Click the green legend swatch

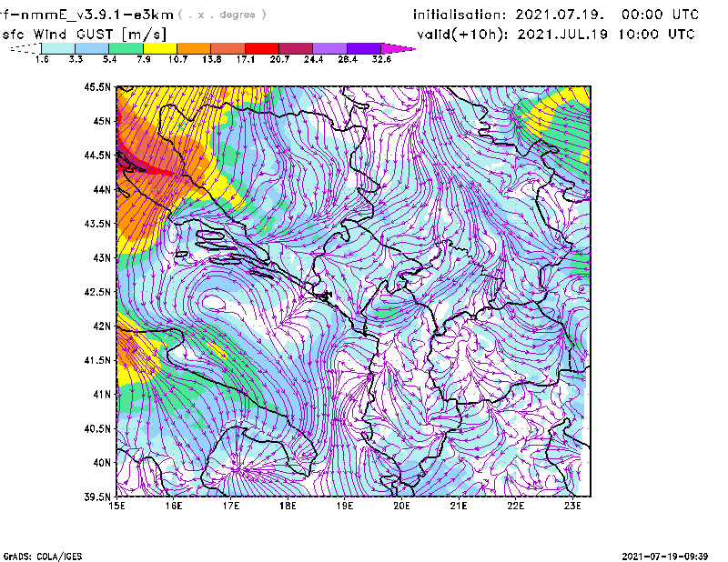click(126, 48)
